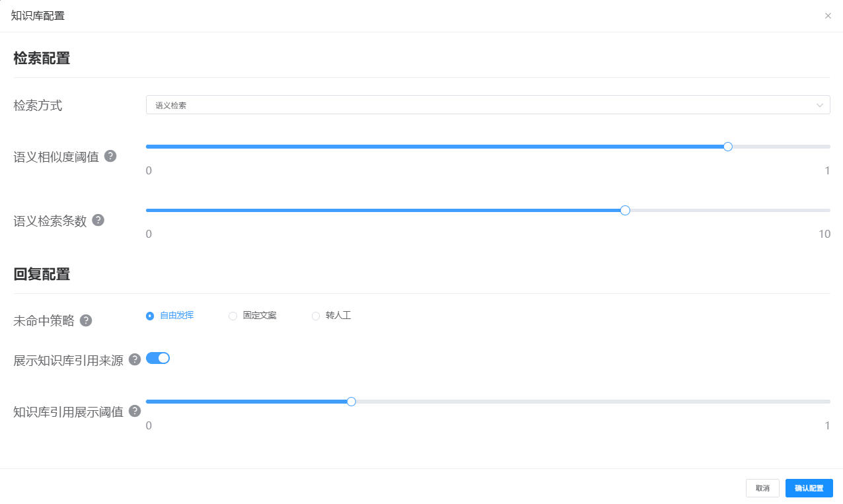Screen dimensions: 843x504
Task: Click help icon beside 展示知识库引用来源
Action: pos(135,359)
